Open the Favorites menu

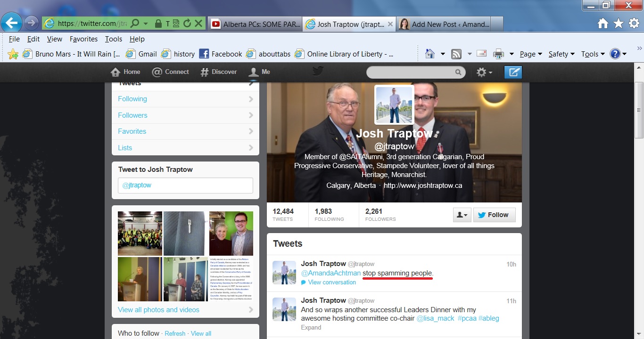(83, 39)
